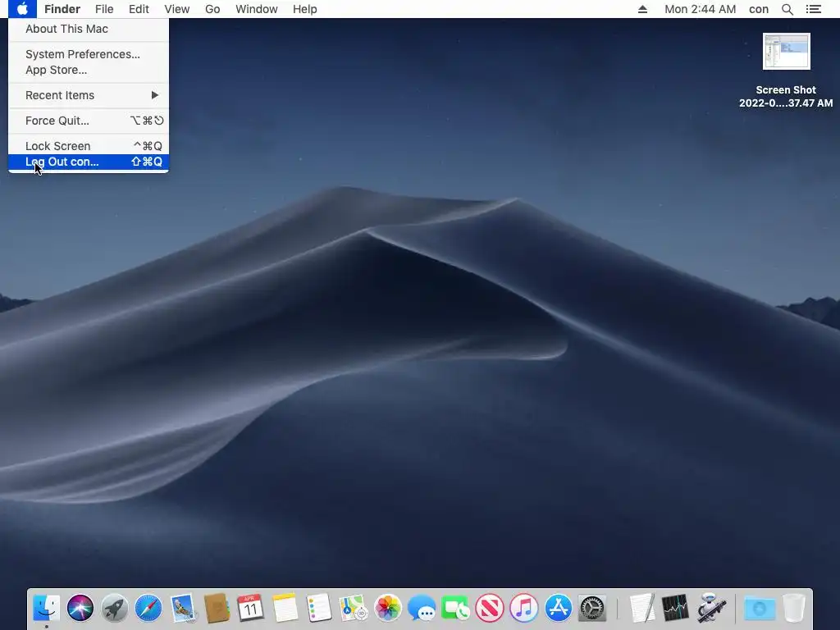Screen dimensions: 840x630
Task: Open the Edit menu
Action: point(139,9)
